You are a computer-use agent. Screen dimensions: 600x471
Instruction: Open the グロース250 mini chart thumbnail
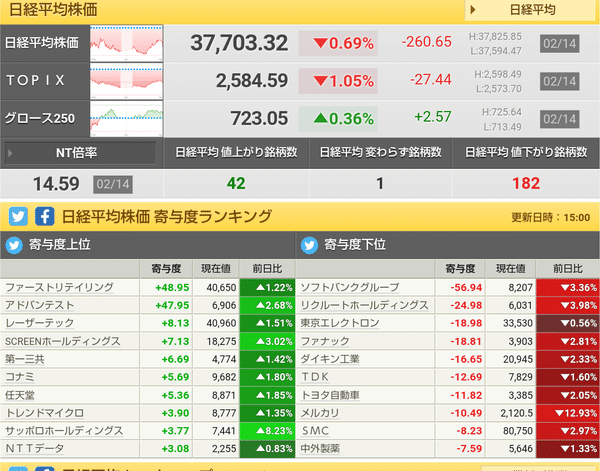127,119
